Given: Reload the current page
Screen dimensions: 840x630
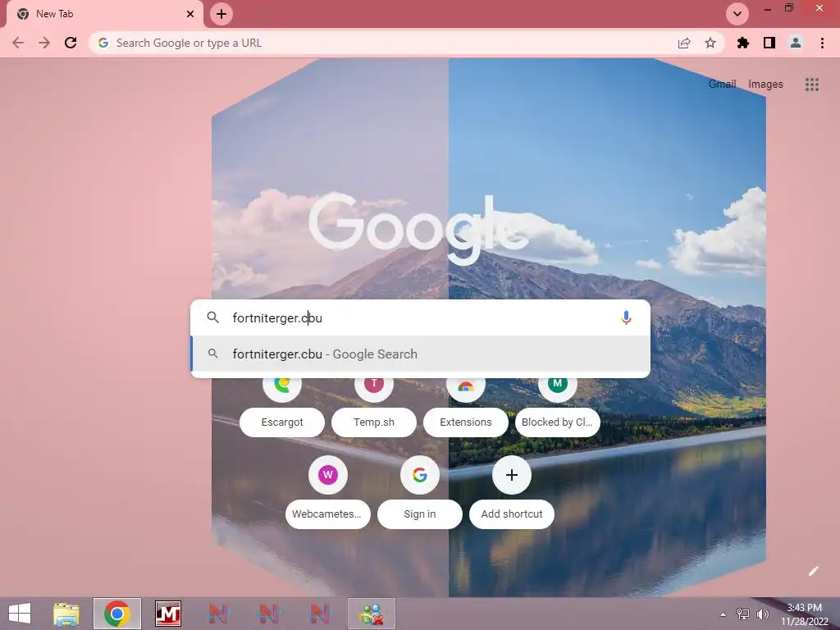Looking at the screenshot, I should pyautogui.click(x=71, y=43).
